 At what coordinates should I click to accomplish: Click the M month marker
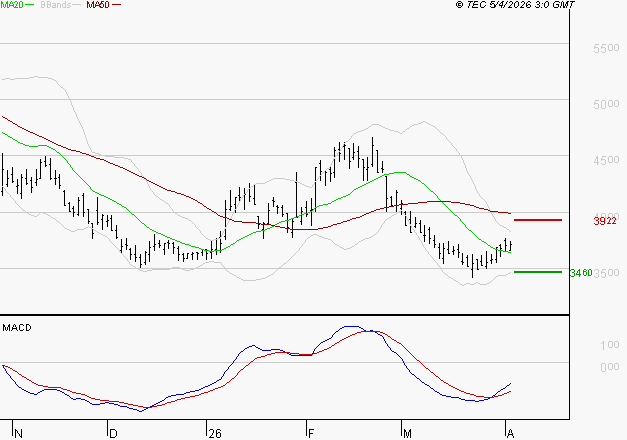pos(407,434)
